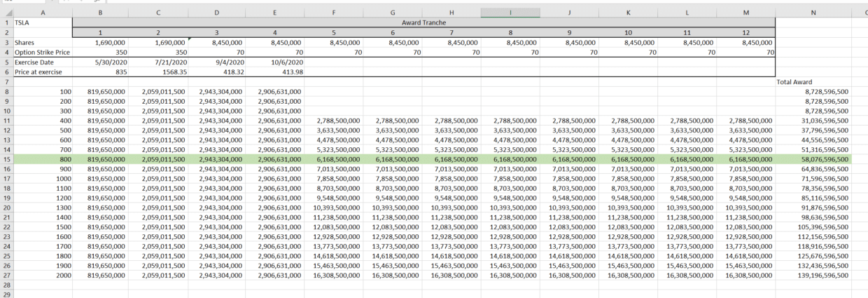This screenshot has width=868, height=298.
Task: Click the 413.98 price cell
Action: (274, 72)
